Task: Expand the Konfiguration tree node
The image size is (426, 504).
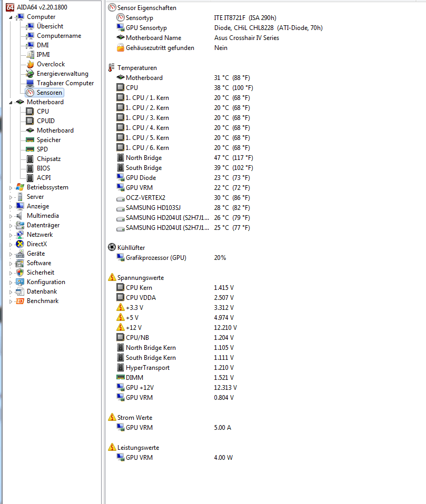Action: coord(11,283)
